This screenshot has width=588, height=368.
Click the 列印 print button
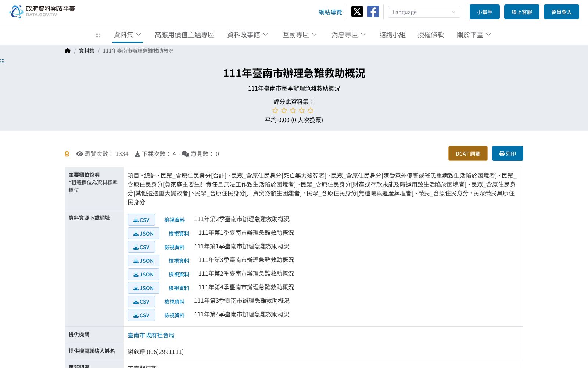[508, 153]
